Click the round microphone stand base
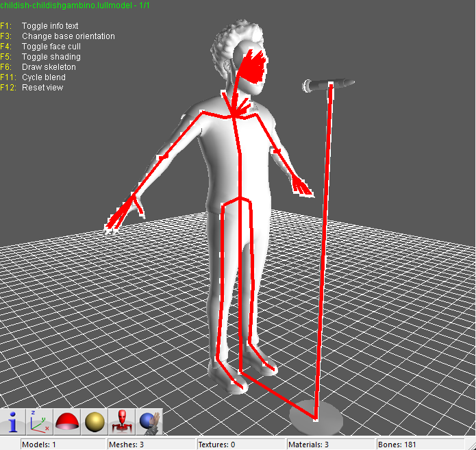This screenshot has width=476, height=450. pyautogui.click(x=316, y=418)
